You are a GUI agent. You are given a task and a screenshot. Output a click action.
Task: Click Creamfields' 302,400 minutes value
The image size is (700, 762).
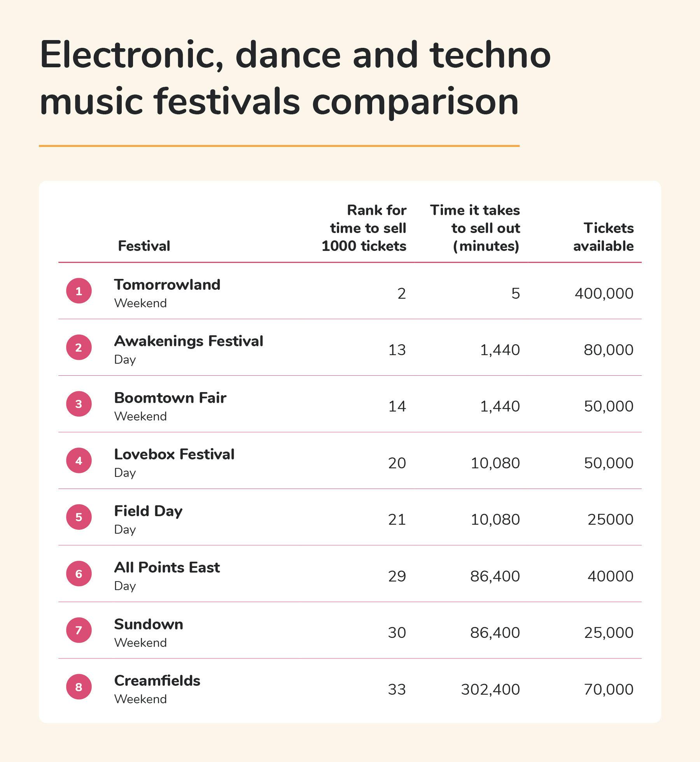[x=490, y=689]
